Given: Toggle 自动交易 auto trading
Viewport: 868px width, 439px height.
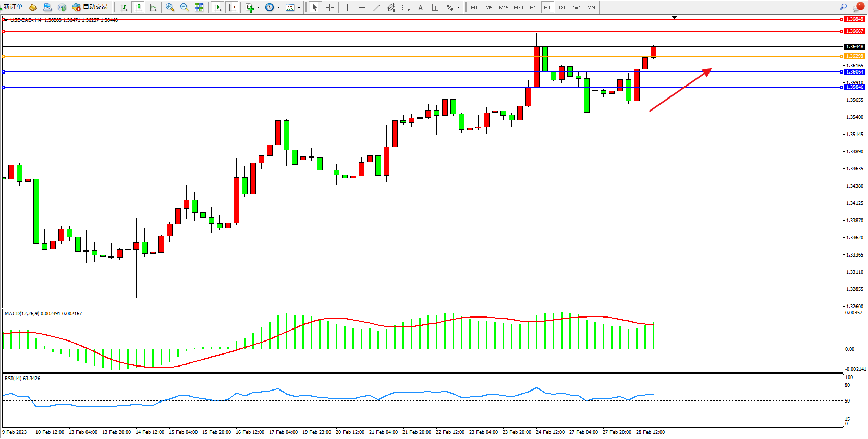Looking at the screenshot, I should point(90,7).
